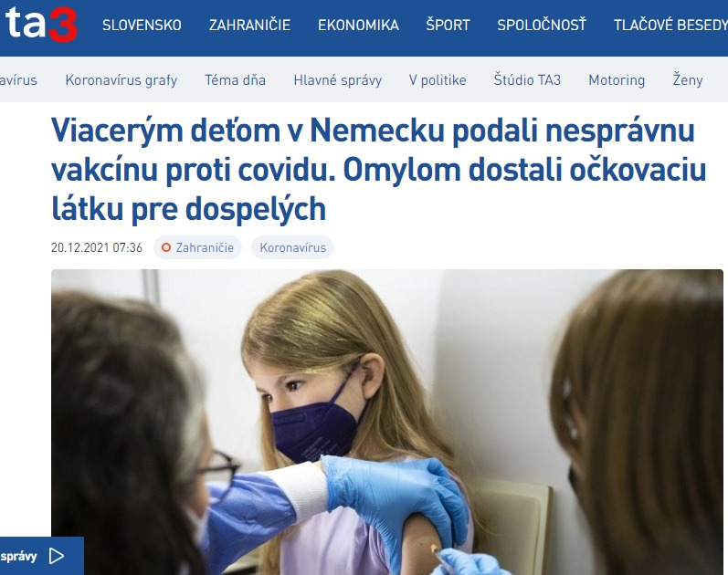Open the EKONOMIKA section
728x575 pixels.
(x=358, y=25)
